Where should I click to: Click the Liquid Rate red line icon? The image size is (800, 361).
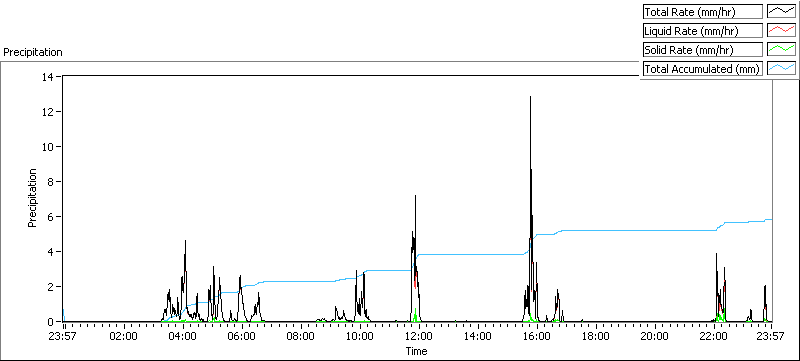click(x=781, y=31)
